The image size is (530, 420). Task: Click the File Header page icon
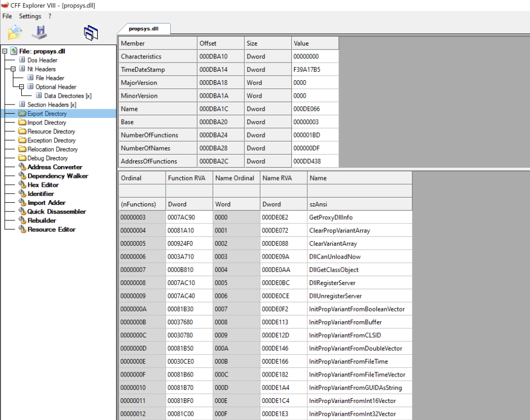[x=31, y=78]
